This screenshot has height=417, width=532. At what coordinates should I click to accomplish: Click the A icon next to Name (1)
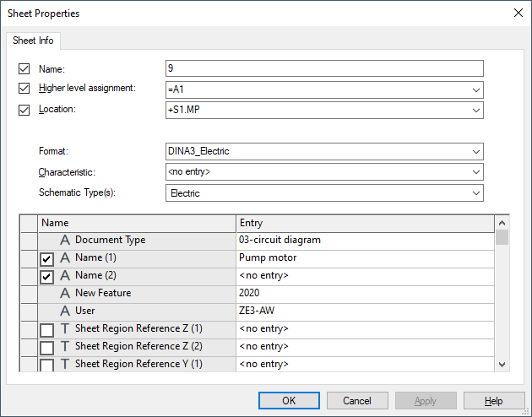pos(65,258)
